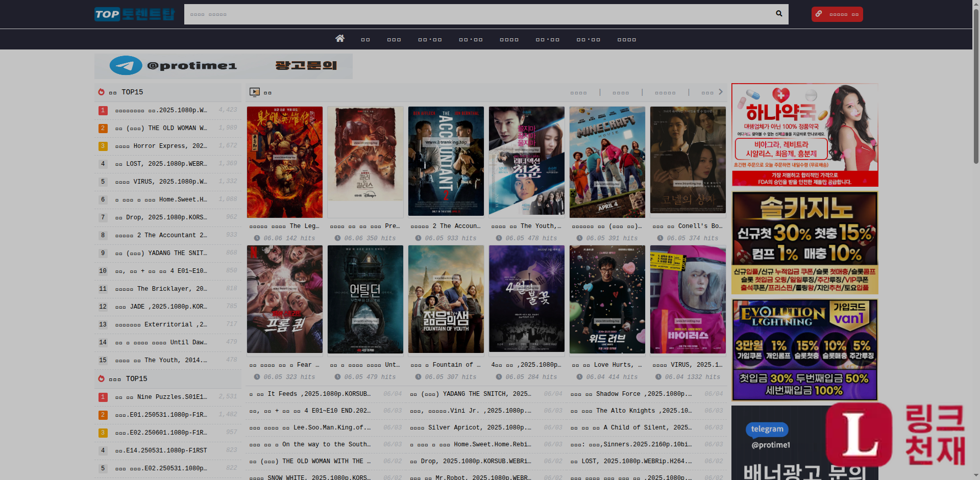Open 'Lee.Soo.Man.King.of' list row
980x480 pixels.
(x=310, y=427)
